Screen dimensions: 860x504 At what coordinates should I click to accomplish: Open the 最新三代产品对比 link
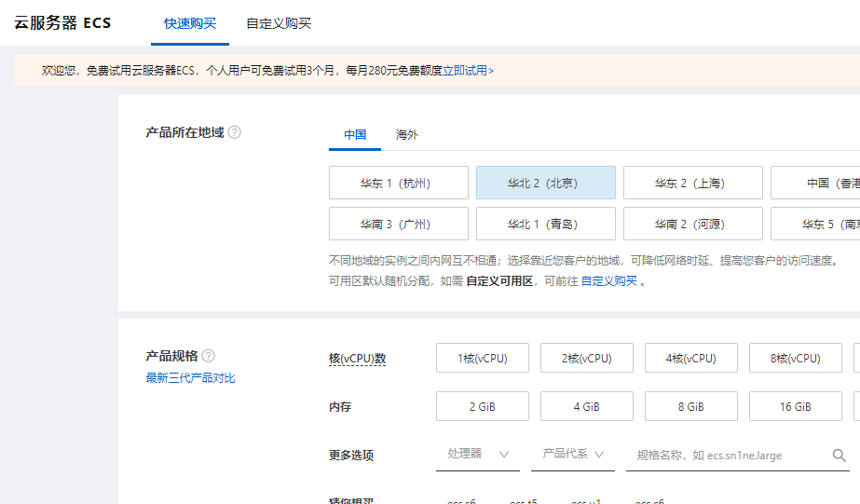pyautogui.click(x=190, y=378)
